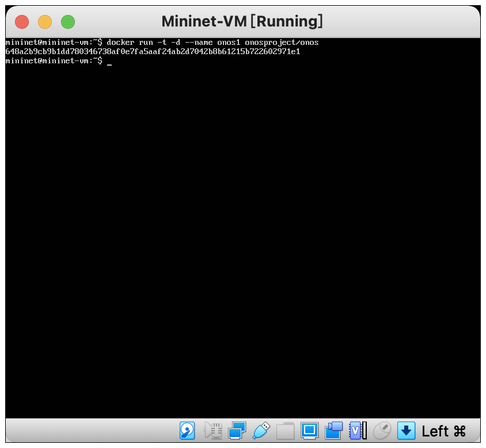Click the container ID output line

(153, 52)
